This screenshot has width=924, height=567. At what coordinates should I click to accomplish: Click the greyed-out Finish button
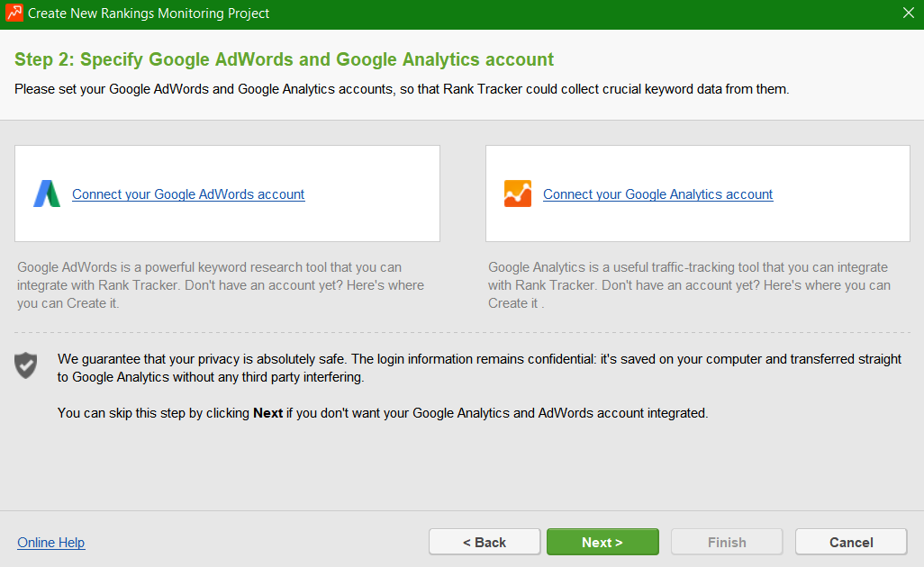pyautogui.click(x=727, y=542)
